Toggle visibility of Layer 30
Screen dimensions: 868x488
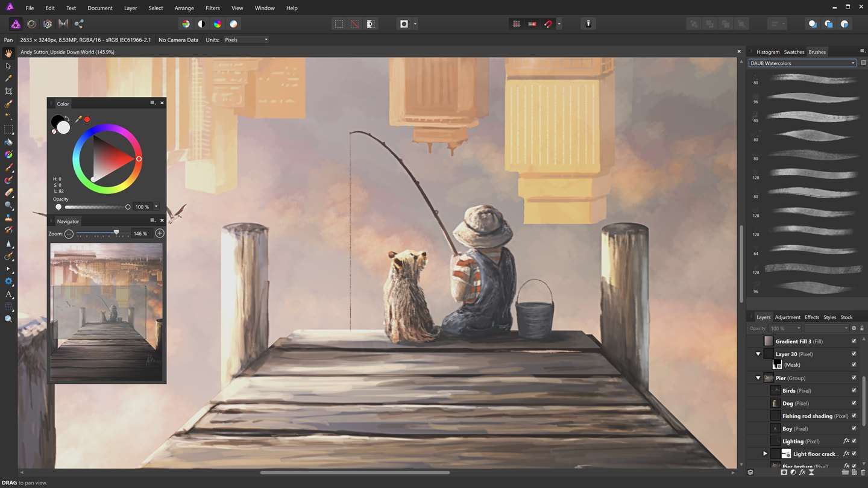854,354
